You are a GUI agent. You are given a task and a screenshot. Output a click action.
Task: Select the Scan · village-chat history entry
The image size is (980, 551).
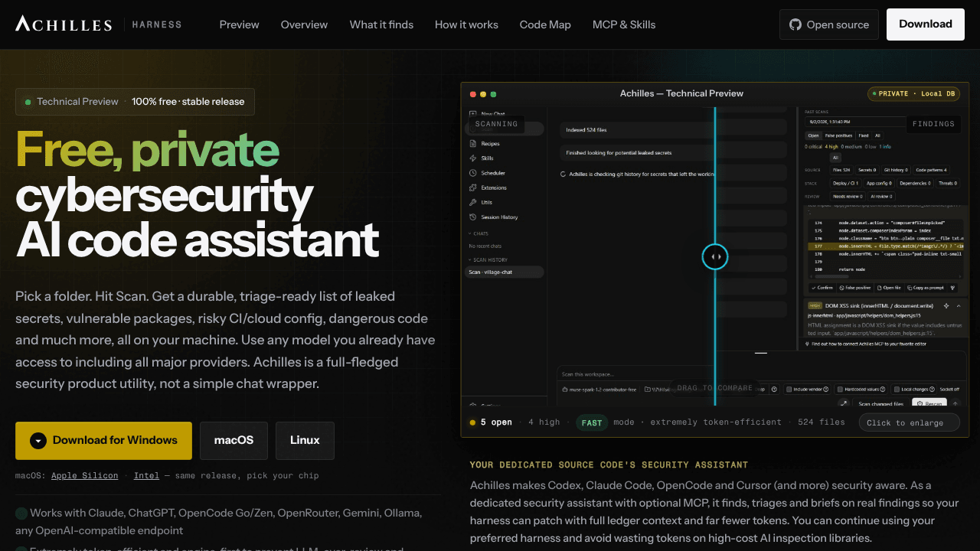point(505,272)
